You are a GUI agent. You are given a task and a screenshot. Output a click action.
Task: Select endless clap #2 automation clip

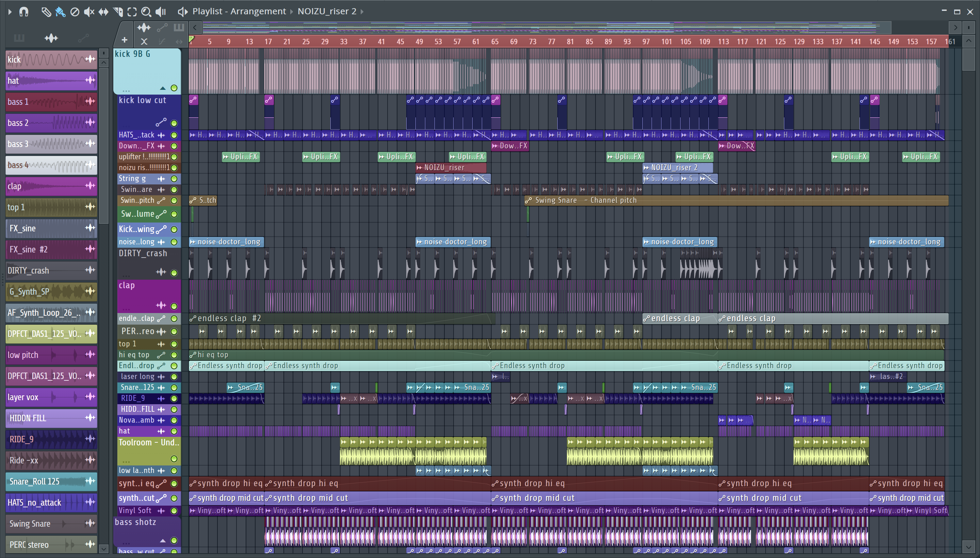[x=342, y=318]
